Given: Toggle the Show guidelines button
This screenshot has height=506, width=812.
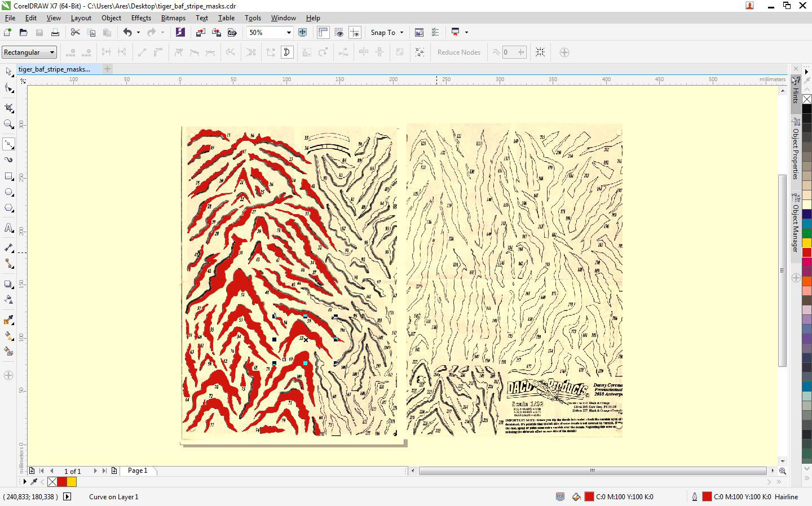Looking at the screenshot, I should [x=355, y=33].
